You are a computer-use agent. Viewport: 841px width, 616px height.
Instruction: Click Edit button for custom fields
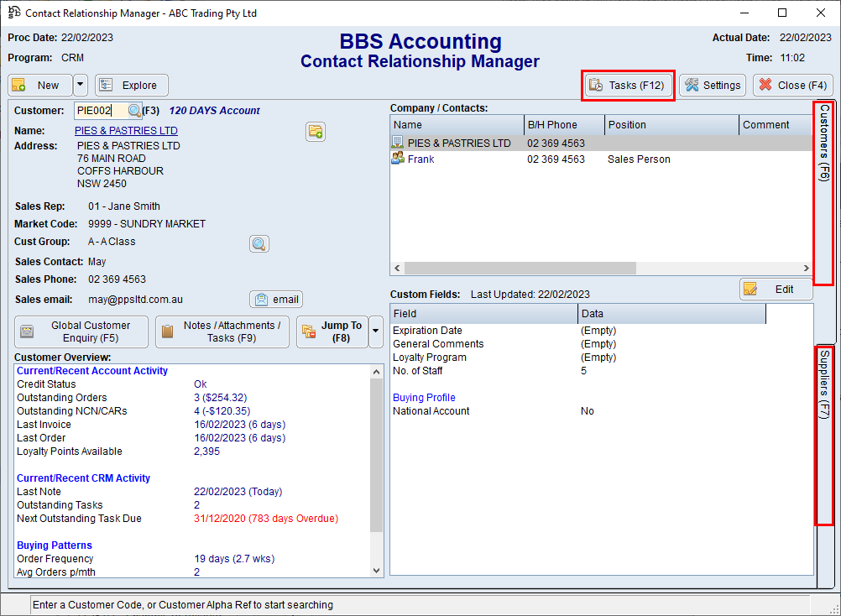tap(776, 290)
